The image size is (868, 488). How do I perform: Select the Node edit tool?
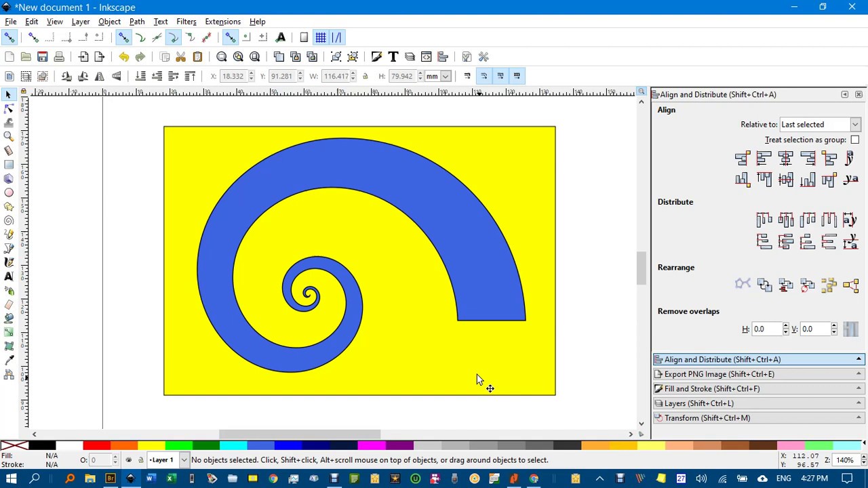coord(9,108)
